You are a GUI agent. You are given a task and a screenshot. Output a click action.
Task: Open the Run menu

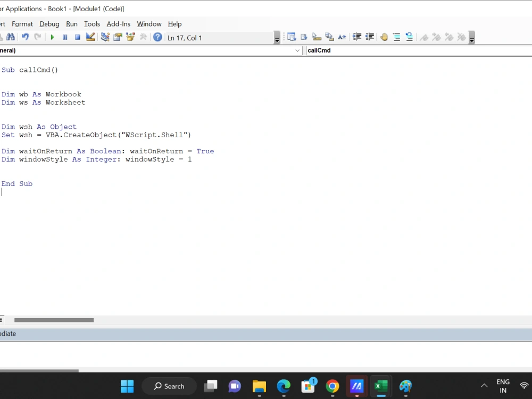pyautogui.click(x=72, y=24)
